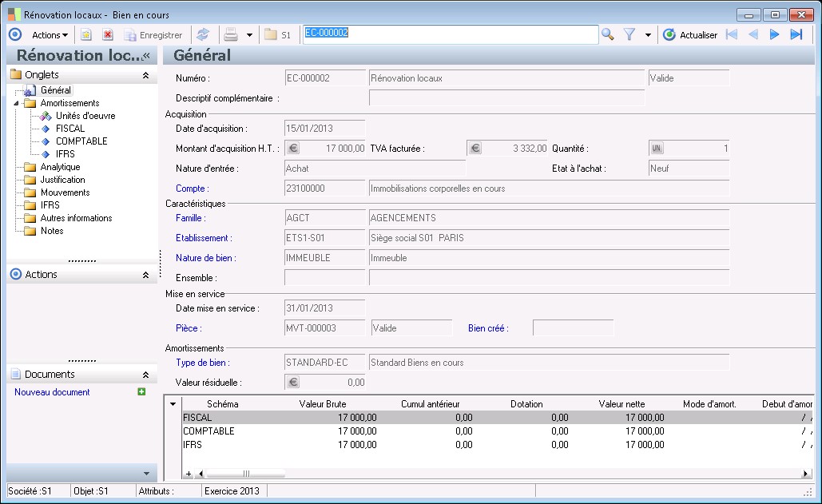Image resolution: width=822 pixels, height=504 pixels.
Task: Click the printer icon in toolbar
Action: [231, 35]
